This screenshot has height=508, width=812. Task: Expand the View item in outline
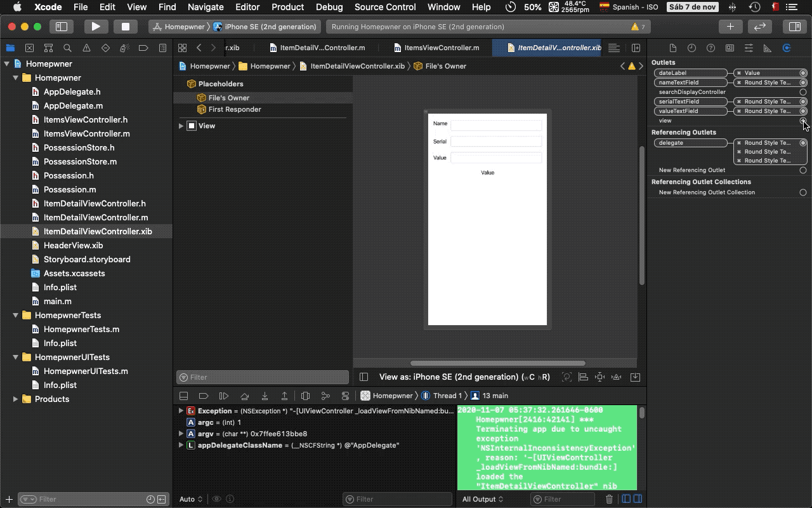coord(181,126)
